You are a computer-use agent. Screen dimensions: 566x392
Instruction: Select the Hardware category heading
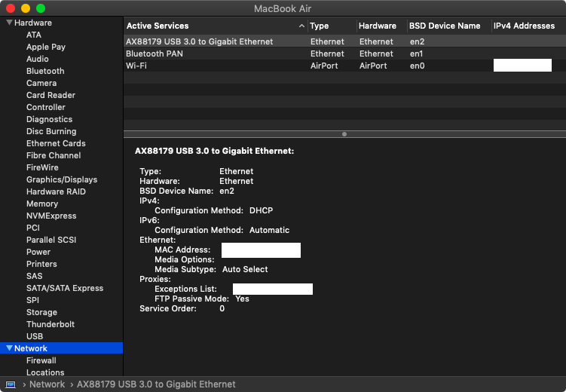[x=33, y=23]
